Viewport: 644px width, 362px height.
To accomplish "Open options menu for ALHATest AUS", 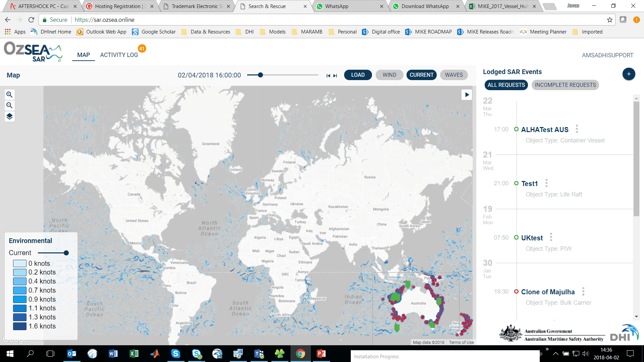I will [577, 129].
